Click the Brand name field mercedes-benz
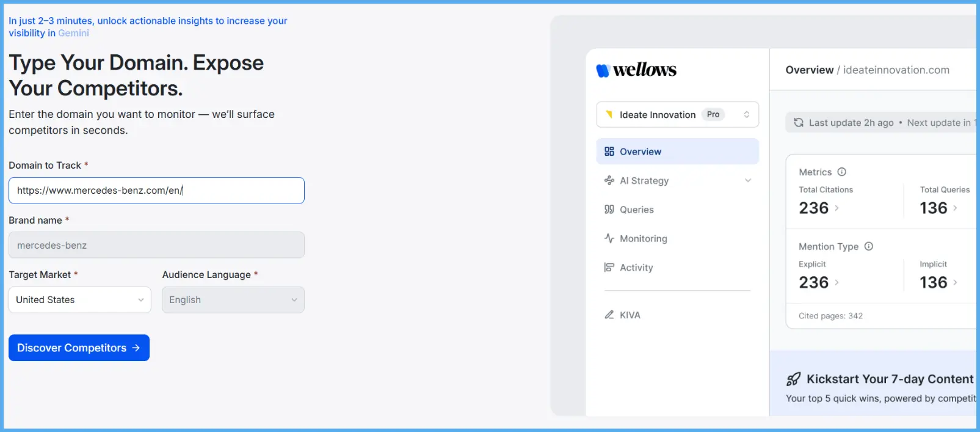 pyautogui.click(x=156, y=245)
